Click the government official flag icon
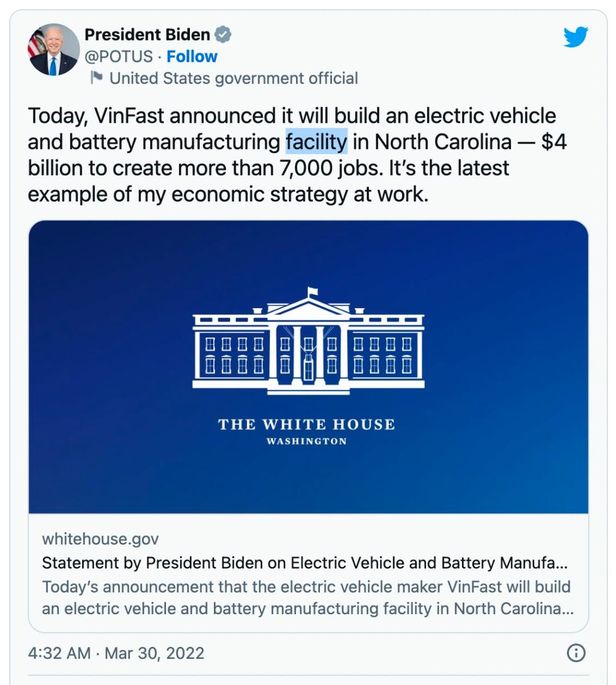The height and width of the screenshot is (685, 616). (97, 77)
